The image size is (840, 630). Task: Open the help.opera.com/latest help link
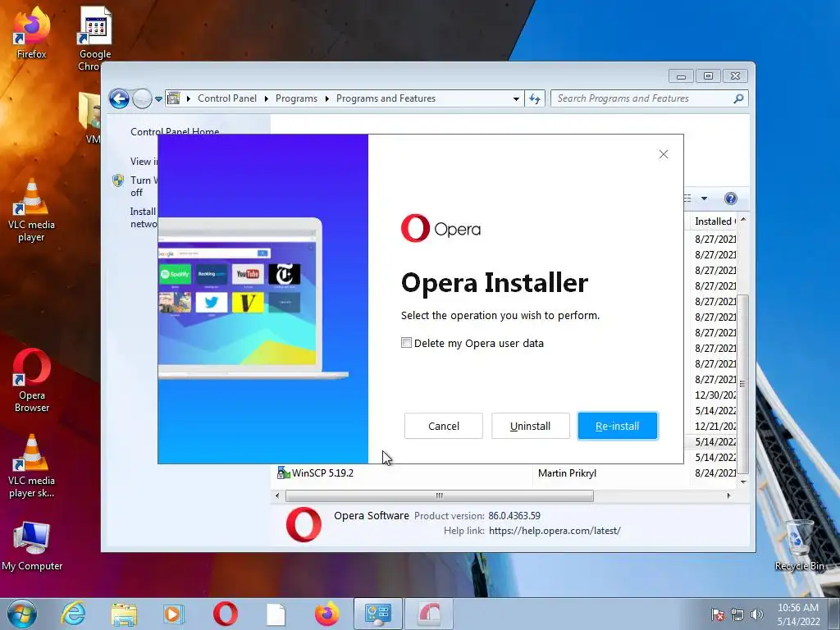tap(555, 531)
